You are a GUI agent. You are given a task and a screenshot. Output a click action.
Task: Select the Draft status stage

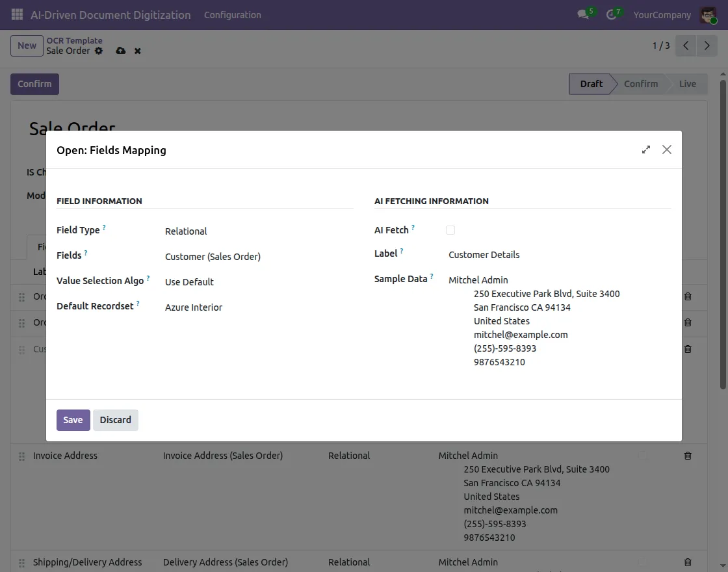click(591, 84)
